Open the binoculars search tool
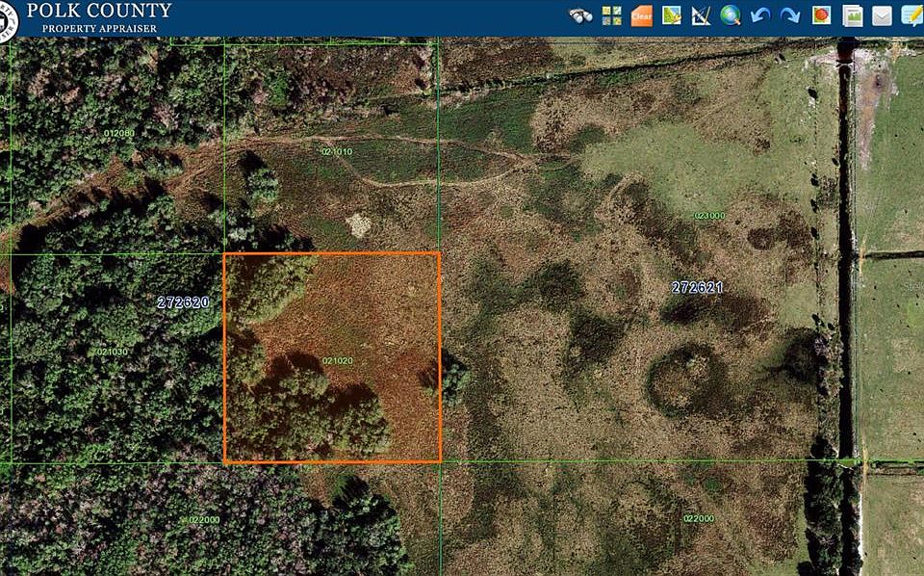Viewport: 924px width, 576px height. (x=580, y=15)
